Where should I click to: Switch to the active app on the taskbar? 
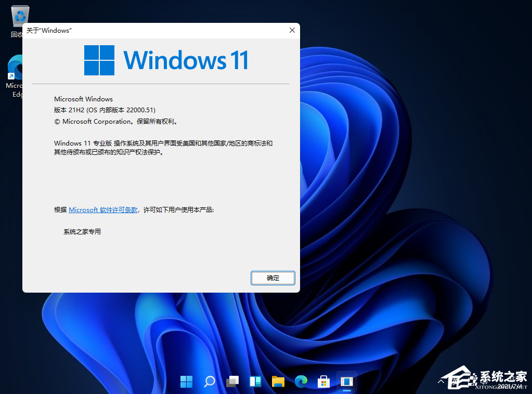point(346,381)
